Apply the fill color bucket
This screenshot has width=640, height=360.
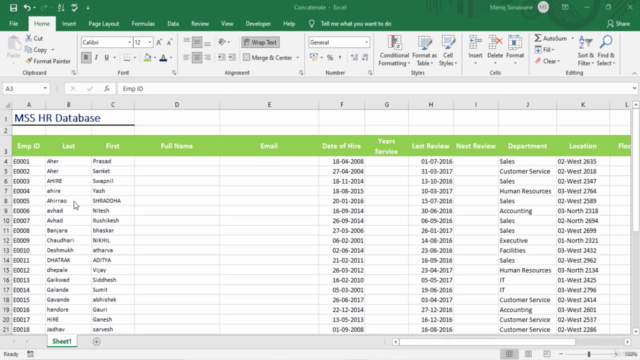[x=147, y=58]
